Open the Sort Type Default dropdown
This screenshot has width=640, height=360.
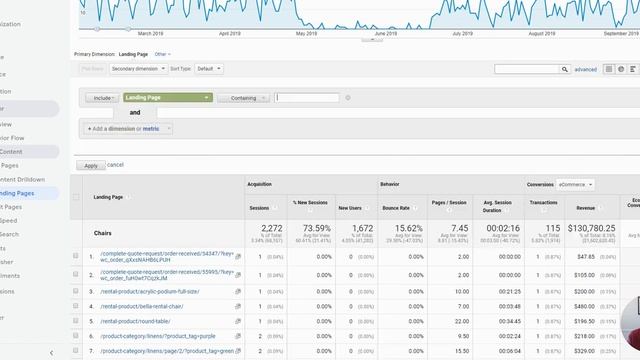[209, 69]
